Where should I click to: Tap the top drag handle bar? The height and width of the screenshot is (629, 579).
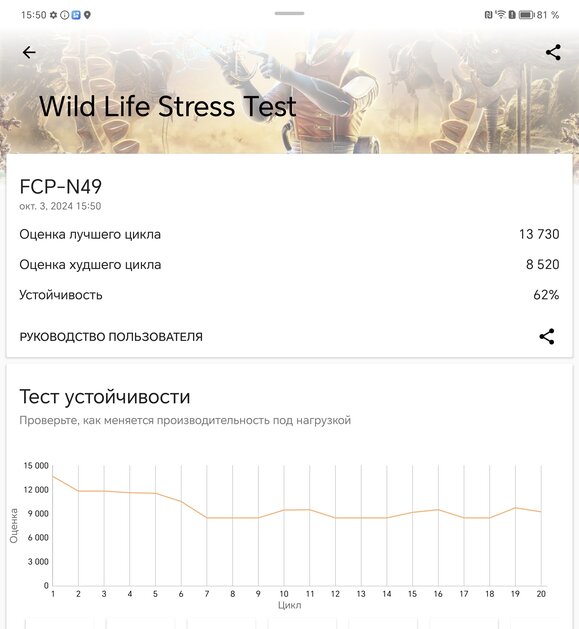(289, 13)
